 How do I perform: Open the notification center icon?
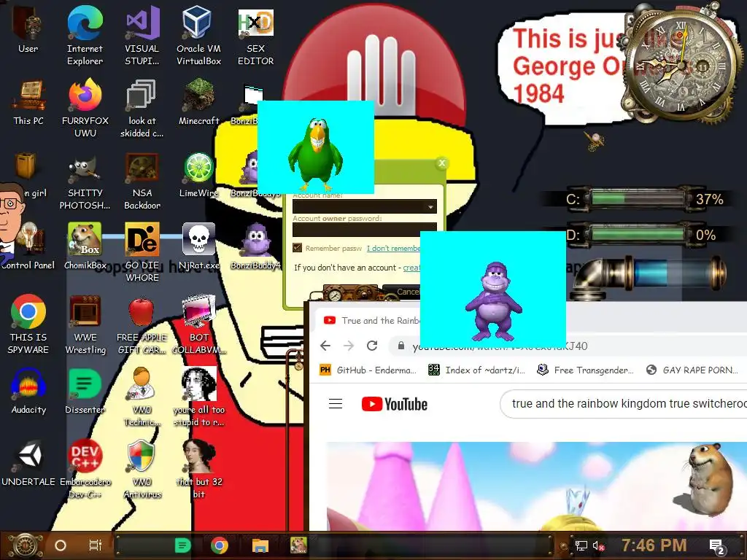pyautogui.click(x=718, y=546)
